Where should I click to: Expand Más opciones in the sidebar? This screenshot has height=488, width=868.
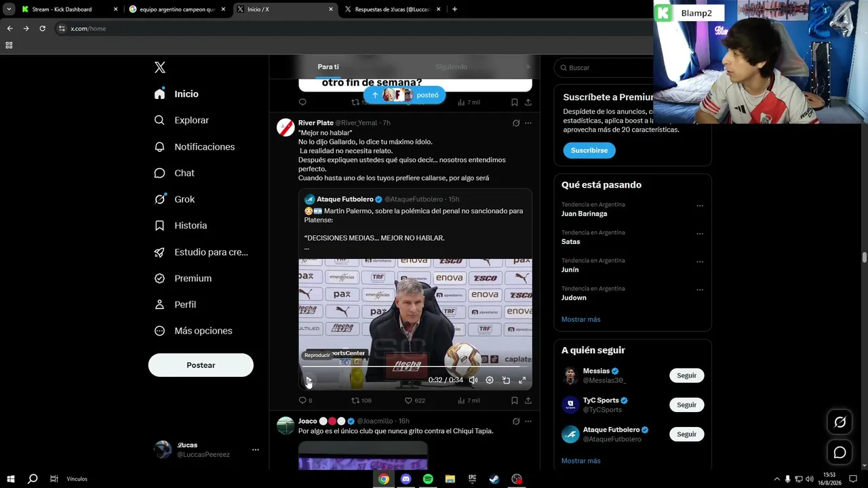click(x=193, y=331)
